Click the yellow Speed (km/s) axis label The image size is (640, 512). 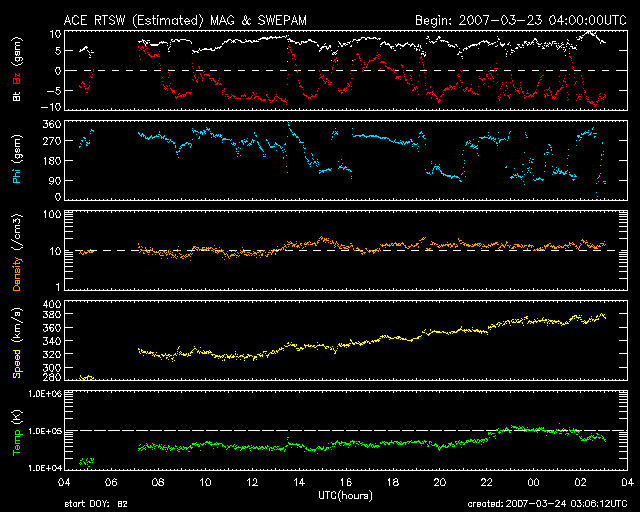point(17,343)
